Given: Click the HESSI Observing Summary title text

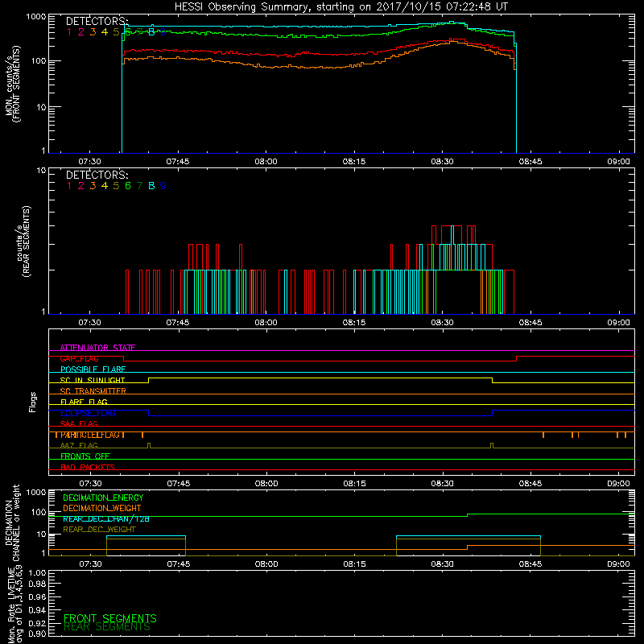Looking at the screenshot, I should [341, 6].
